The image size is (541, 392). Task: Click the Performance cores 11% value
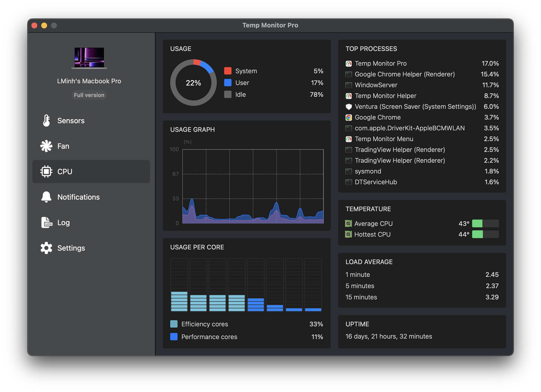point(317,337)
